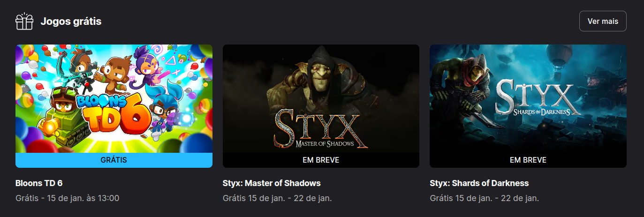
Task: Open the Styx: Master of Shadows title link
Action: click(x=272, y=183)
